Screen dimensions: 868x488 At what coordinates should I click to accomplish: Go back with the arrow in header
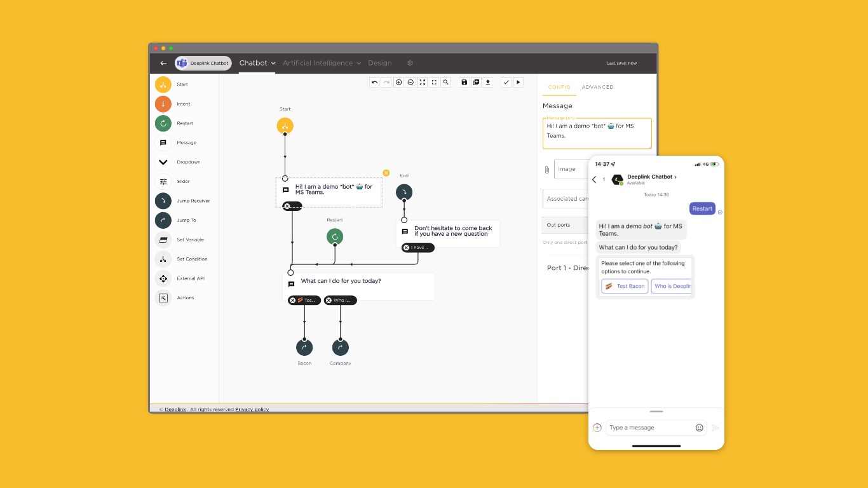pos(163,63)
